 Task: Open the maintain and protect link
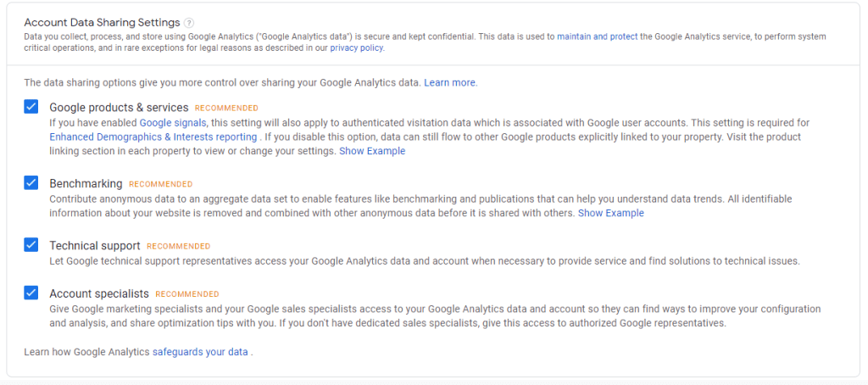click(x=599, y=37)
